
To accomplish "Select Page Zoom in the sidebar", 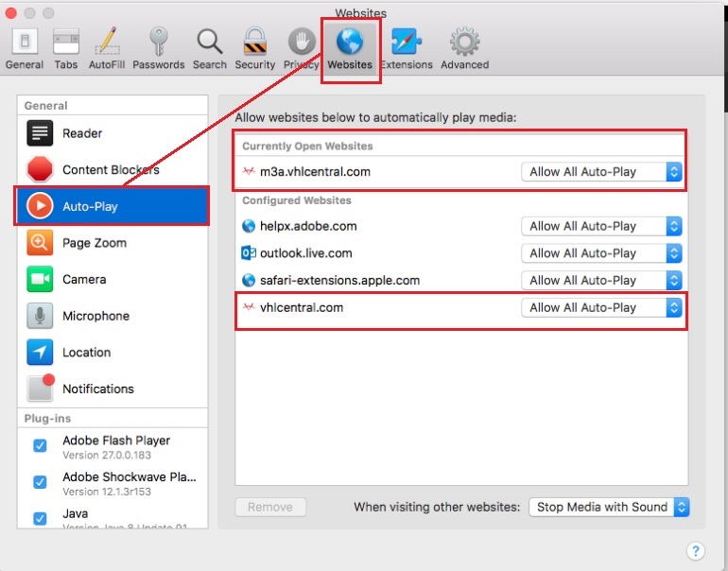I will tap(113, 243).
